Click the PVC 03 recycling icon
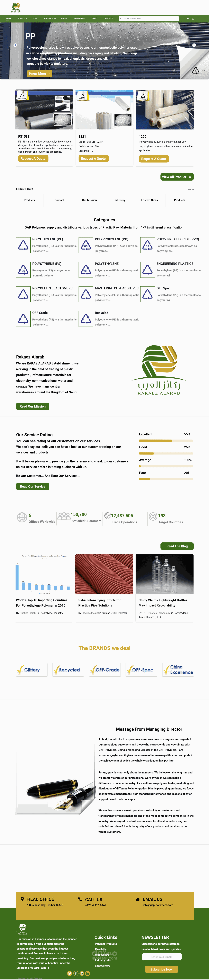The width and height of the screenshot is (209, 980). tap(148, 245)
